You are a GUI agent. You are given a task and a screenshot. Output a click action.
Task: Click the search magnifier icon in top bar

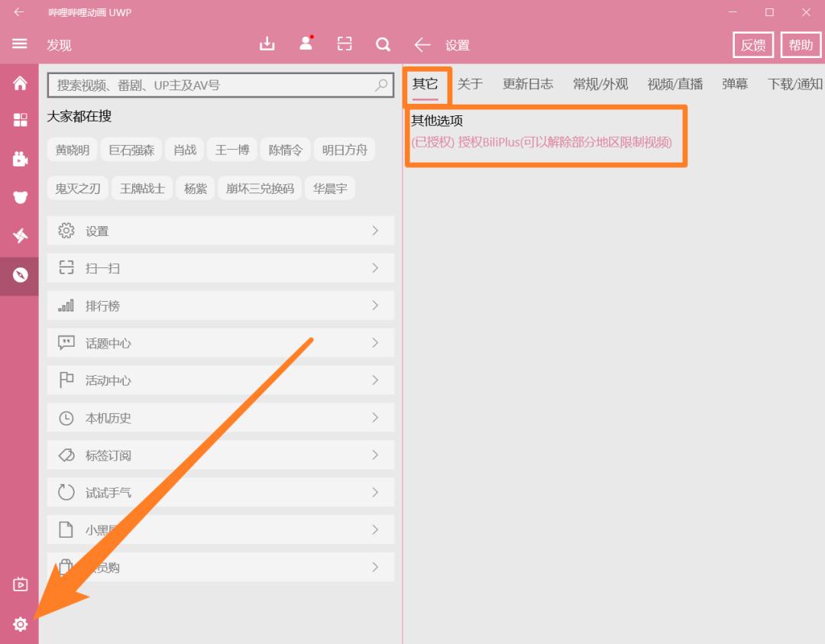pos(383,44)
